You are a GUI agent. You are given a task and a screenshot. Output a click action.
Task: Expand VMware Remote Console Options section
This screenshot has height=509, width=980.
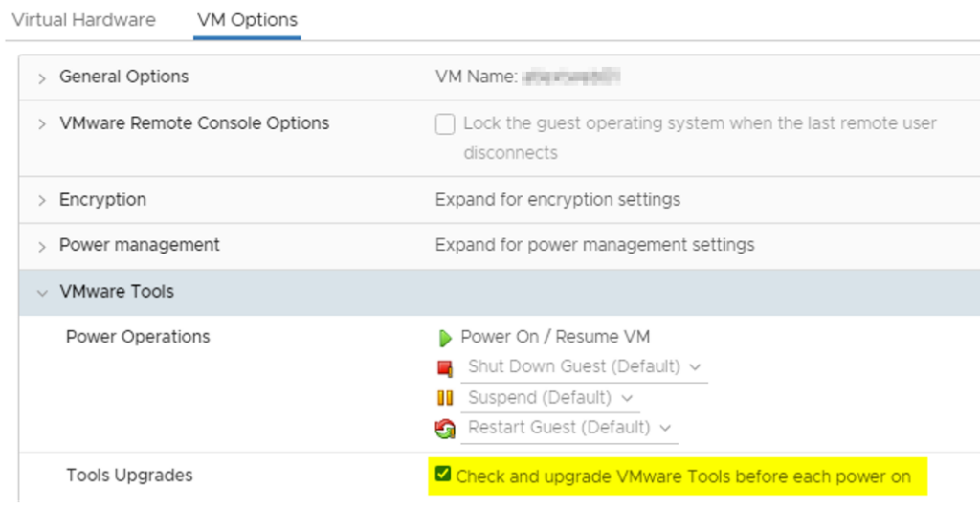point(42,124)
